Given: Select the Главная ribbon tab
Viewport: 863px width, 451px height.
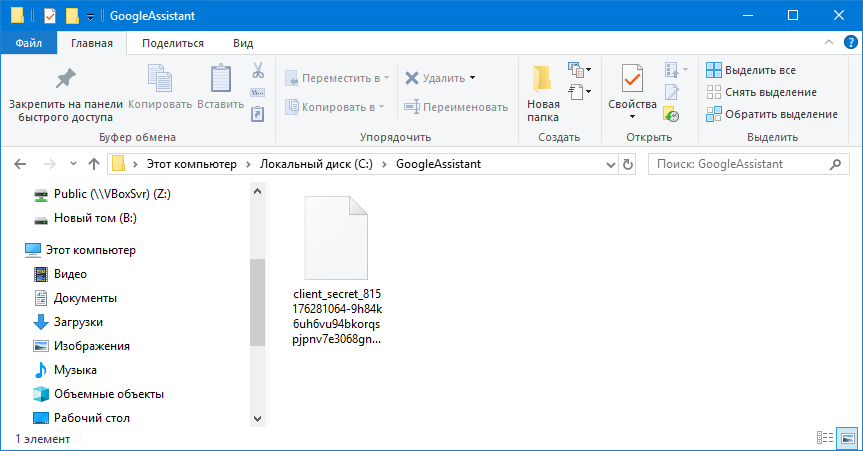Looking at the screenshot, I should click(x=92, y=43).
